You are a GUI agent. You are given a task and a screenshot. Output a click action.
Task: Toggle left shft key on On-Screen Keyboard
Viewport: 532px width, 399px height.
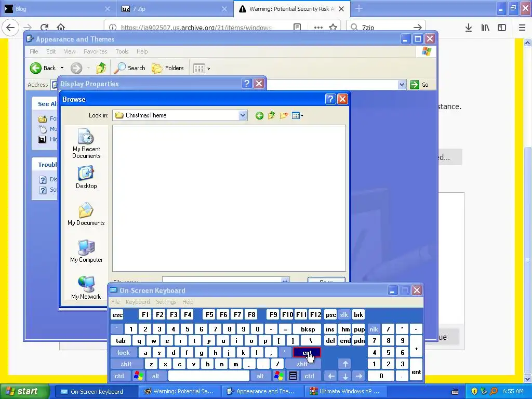[126, 364]
